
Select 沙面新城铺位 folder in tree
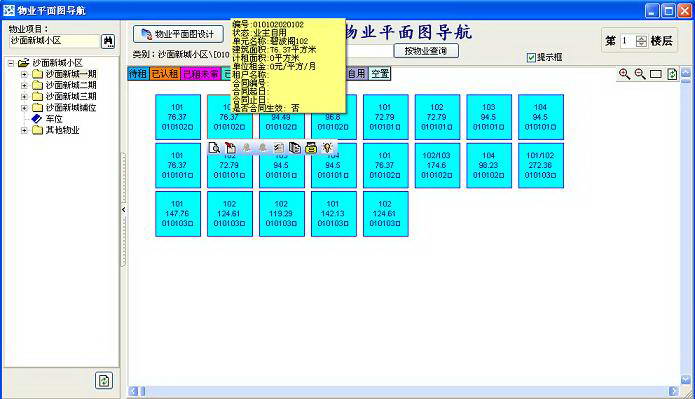pos(71,108)
